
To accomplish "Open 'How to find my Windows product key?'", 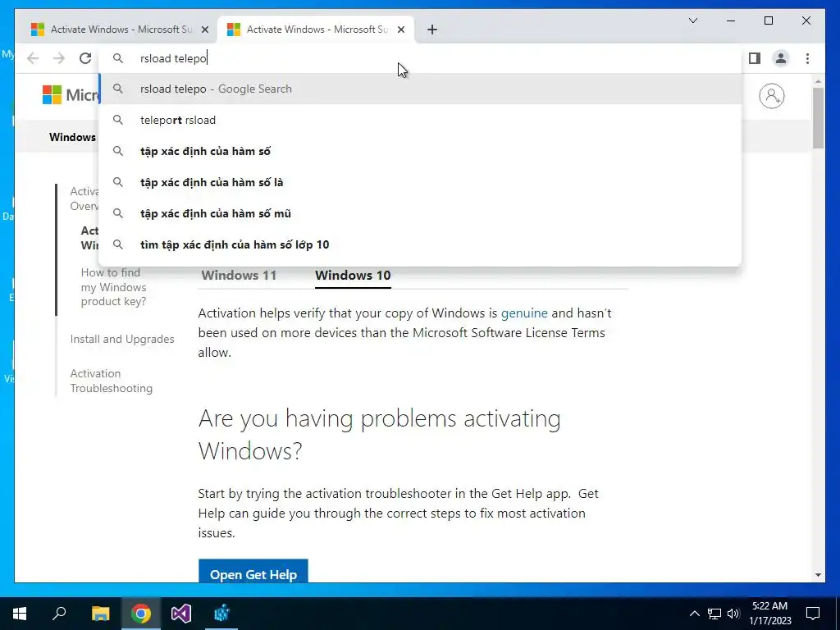I will click(113, 287).
